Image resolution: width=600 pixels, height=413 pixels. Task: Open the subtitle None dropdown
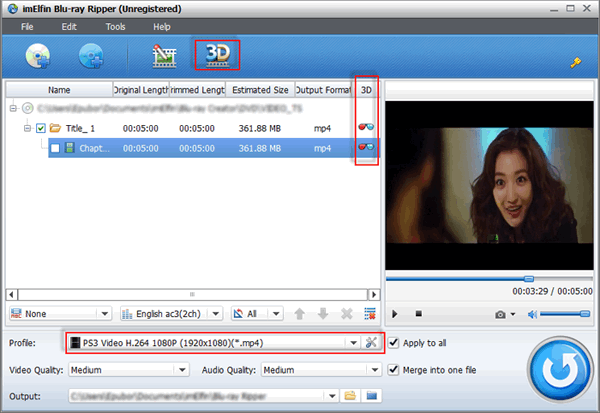click(x=60, y=314)
